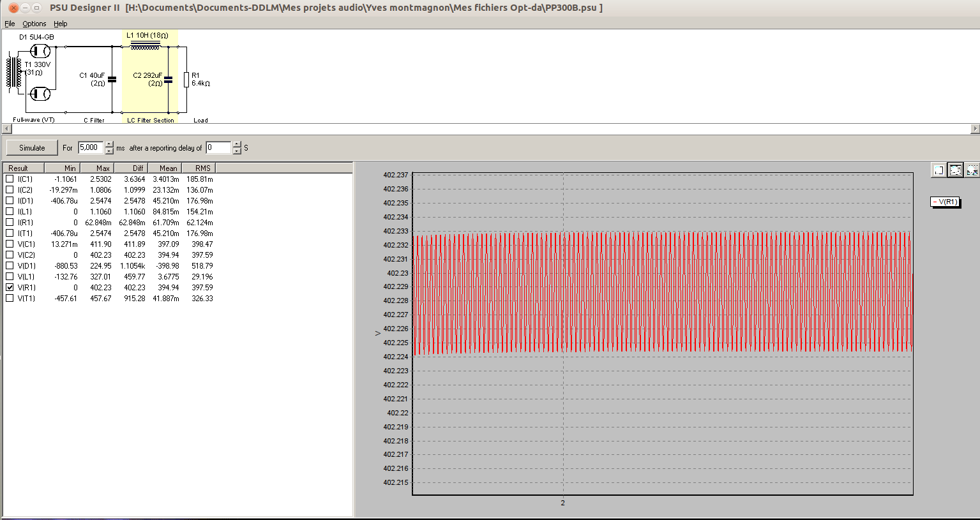Enable the V(C1) trace checkbox
Image resolution: width=980 pixels, height=520 pixels.
click(10, 244)
